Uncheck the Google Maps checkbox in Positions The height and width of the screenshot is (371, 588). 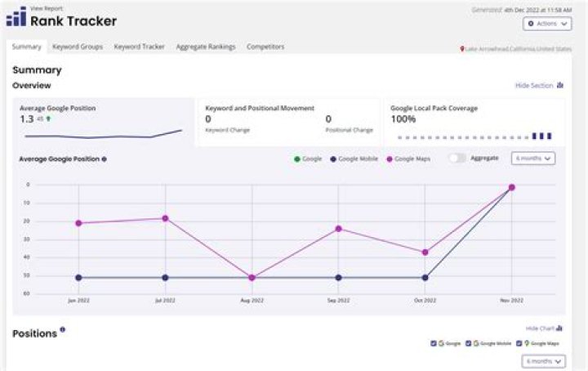click(519, 343)
